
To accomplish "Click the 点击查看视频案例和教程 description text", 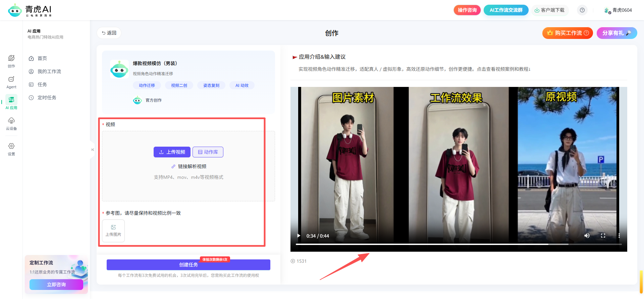I will (503, 69).
